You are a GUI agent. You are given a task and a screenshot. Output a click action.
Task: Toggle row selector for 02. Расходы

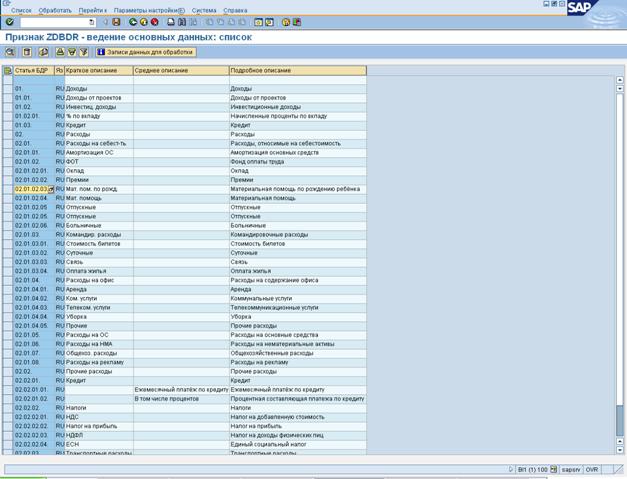coord(8,133)
